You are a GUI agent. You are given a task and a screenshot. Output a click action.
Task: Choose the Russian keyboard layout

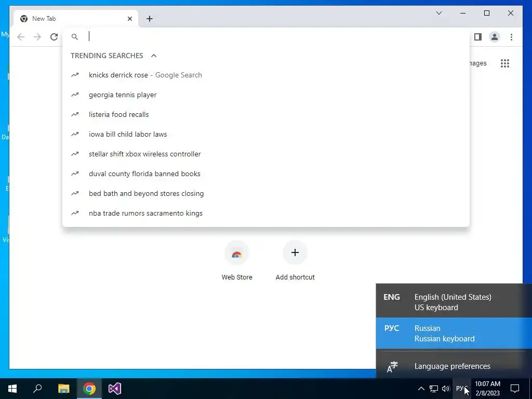click(x=454, y=333)
